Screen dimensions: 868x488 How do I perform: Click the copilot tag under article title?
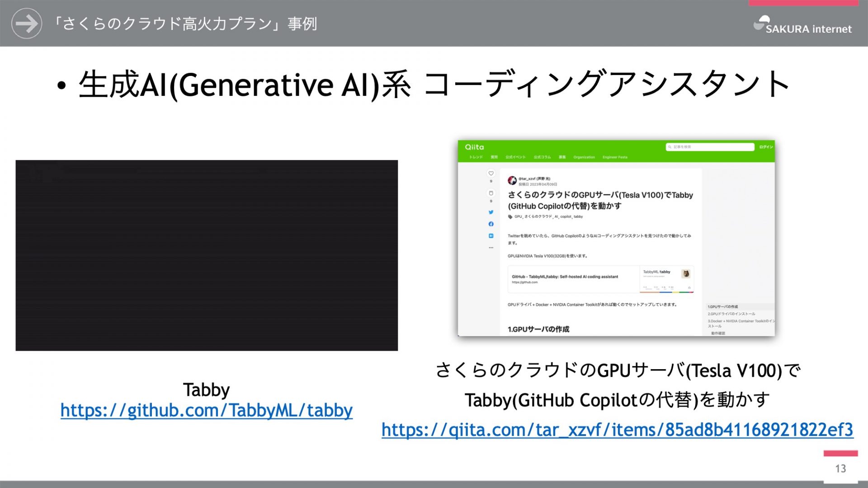point(566,217)
